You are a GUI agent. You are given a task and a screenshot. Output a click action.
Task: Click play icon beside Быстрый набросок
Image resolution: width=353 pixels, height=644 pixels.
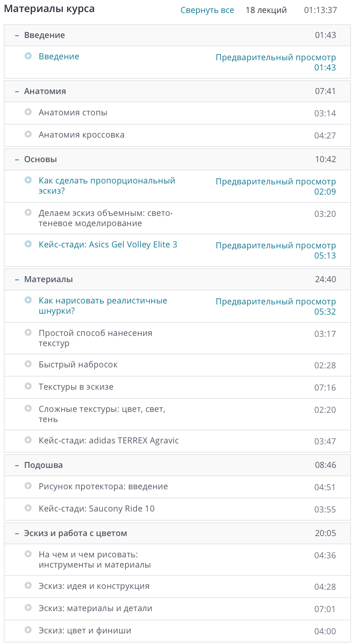pyautogui.click(x=28, y=364)
